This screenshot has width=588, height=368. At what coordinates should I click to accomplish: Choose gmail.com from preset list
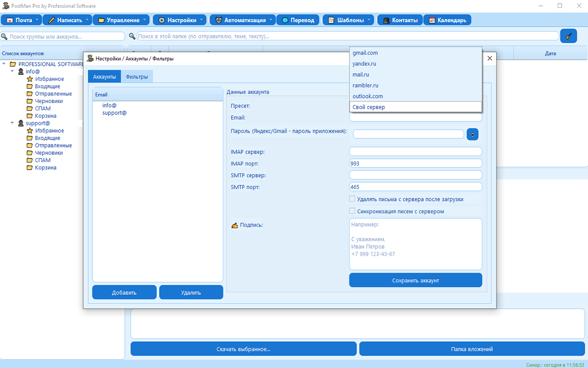tap(365, 53)
